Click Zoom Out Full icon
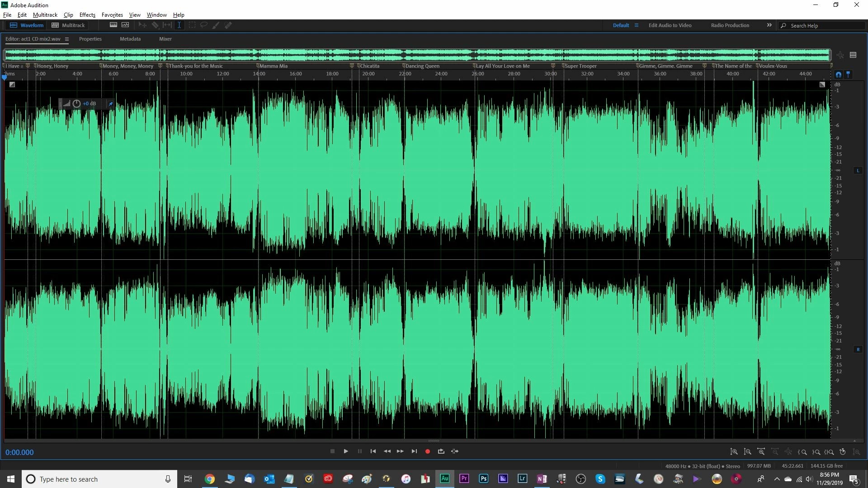The width and height of the screenshot is (868, 488). 788,452
